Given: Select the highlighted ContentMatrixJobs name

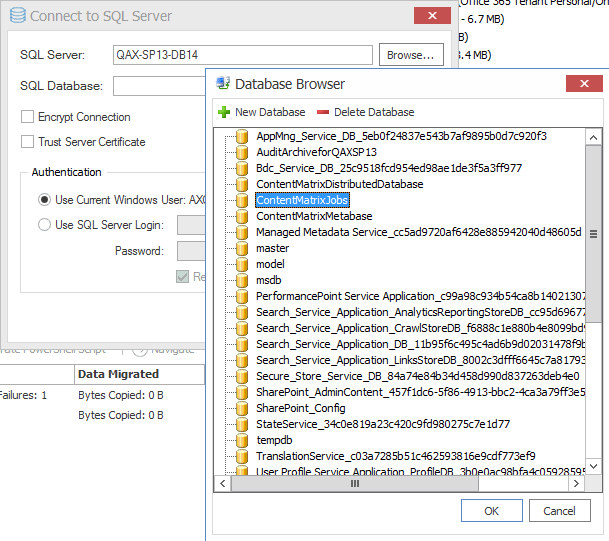Looking at the screenshot, I should [302, 200].
